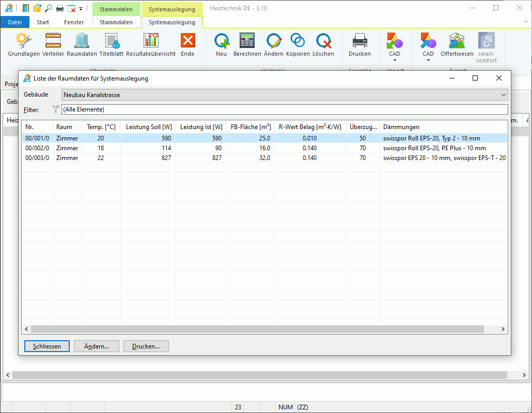The height and width of the screenshot is (413, 532).
Task: Show the Resultateübersicht
Action: (151, 44)
